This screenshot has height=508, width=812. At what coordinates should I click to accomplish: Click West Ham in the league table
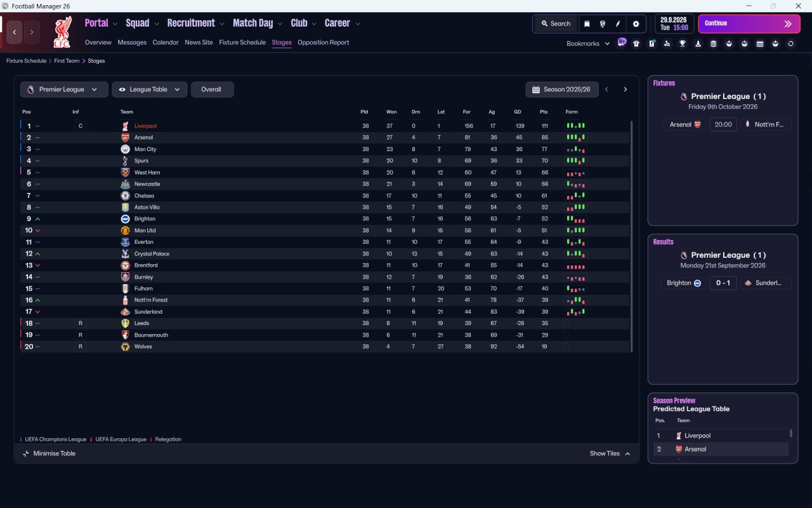tap(147, 173)
